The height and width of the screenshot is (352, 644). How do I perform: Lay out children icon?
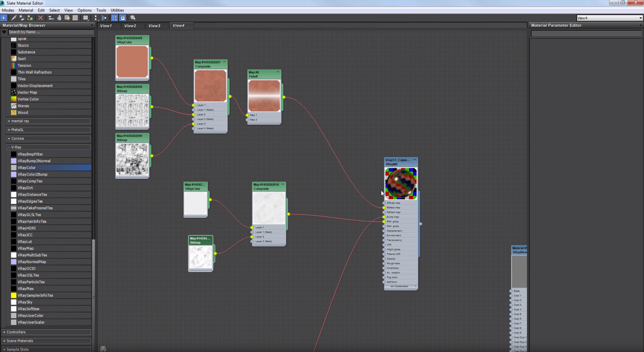pyautogui.click(x=104, y=18)
